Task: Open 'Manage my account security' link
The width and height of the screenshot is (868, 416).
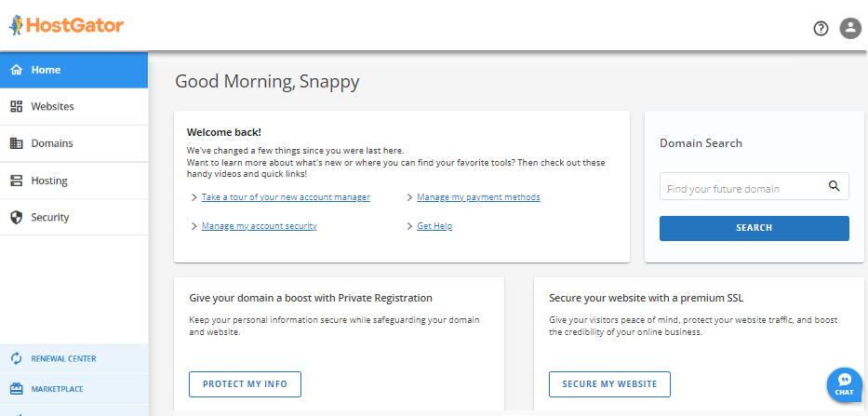Action: 259,226
